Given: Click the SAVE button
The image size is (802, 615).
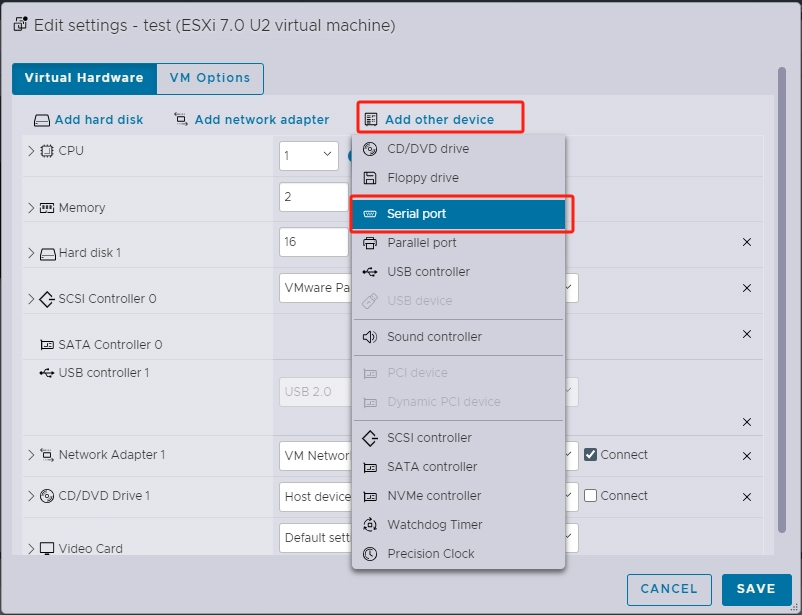Looking at the screenshot, I should click(756, 590).
